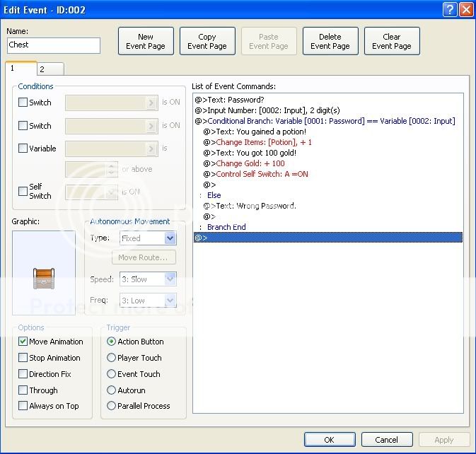Enable the Variable condition checkbox
This screenshot has width=476, height=454.
(23, 149)
